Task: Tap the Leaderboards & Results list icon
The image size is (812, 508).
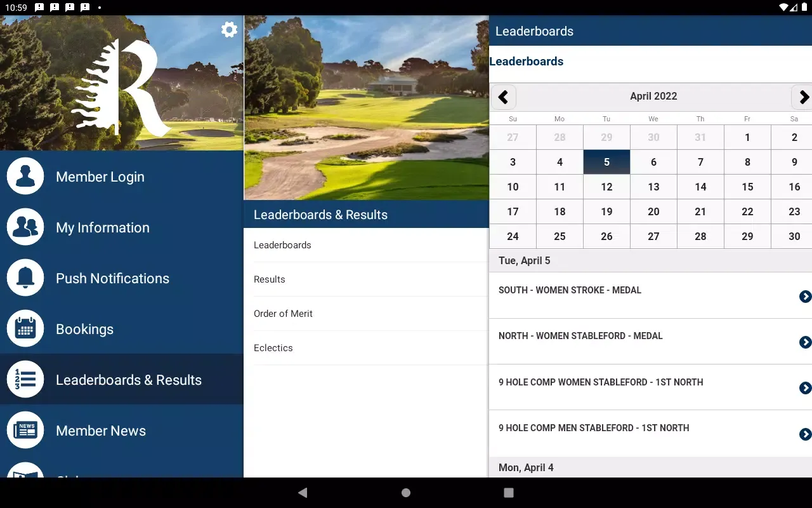Action: (25, 380)
